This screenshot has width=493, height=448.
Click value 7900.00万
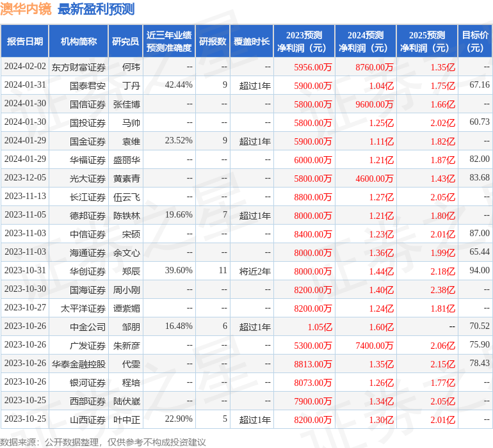pyautogui.click(x=313, y=401)
